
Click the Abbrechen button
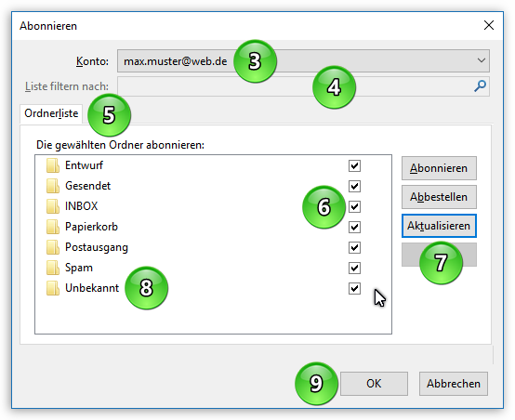click(454, 384)
